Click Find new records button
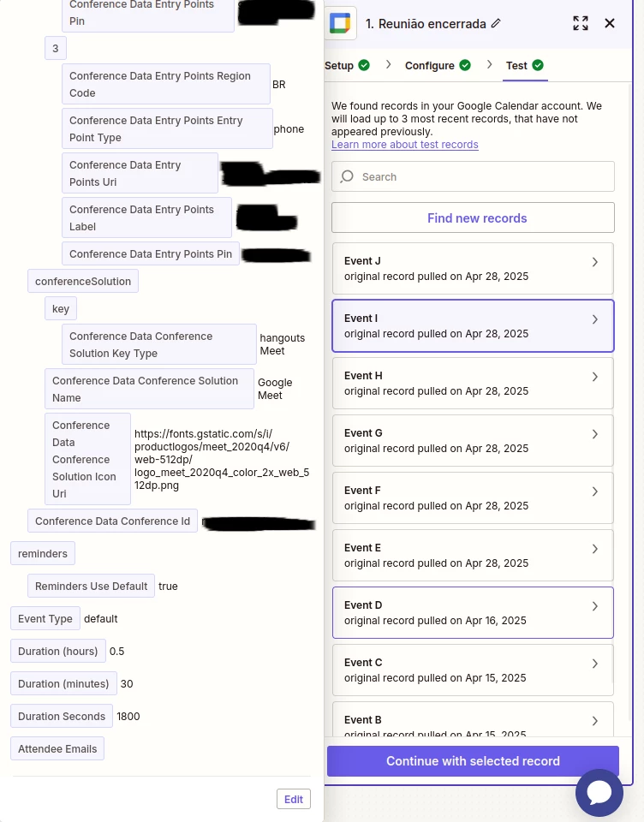The image size is (644, 822). point(473,217)
